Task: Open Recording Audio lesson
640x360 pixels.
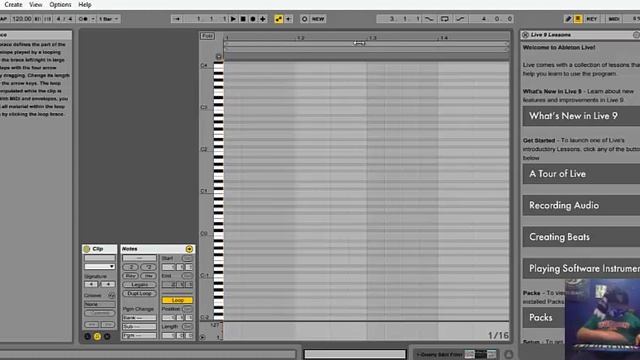Action: (581, 205)
